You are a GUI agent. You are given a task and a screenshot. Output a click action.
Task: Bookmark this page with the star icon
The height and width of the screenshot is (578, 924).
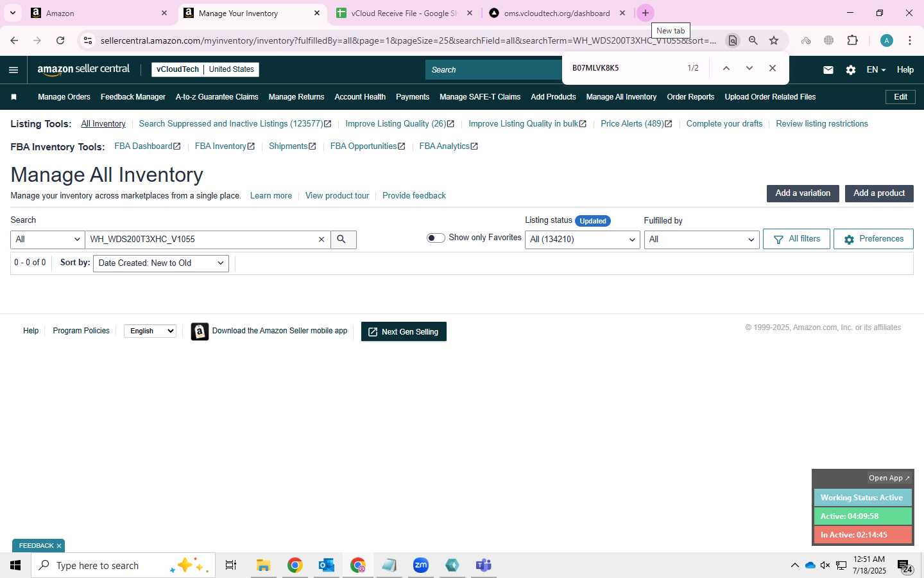click(x=774, y=40)
